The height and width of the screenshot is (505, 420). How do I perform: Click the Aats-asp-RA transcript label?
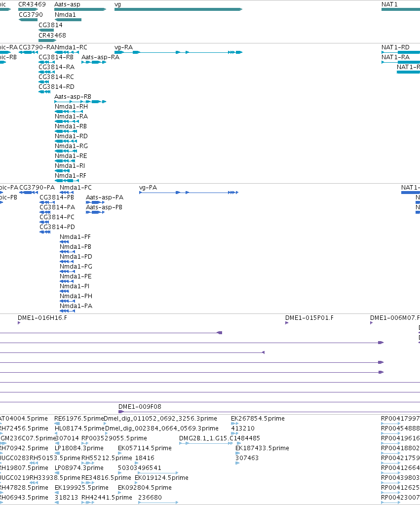[101, 57]
